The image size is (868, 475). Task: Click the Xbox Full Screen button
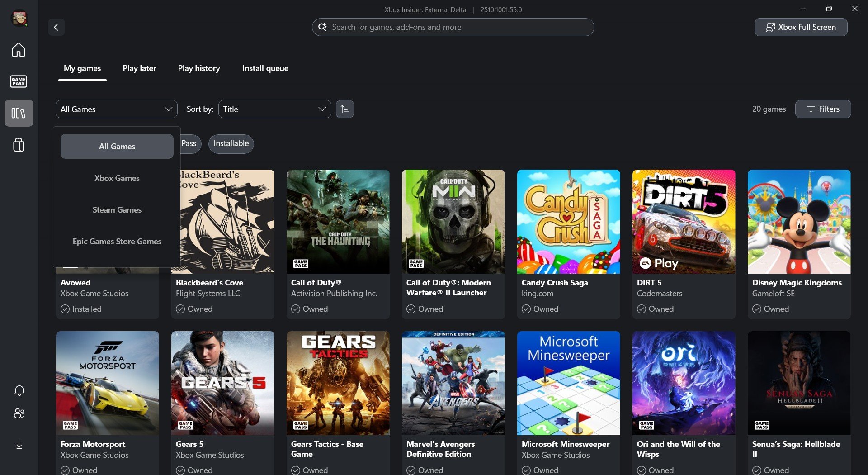click(801, 27)
